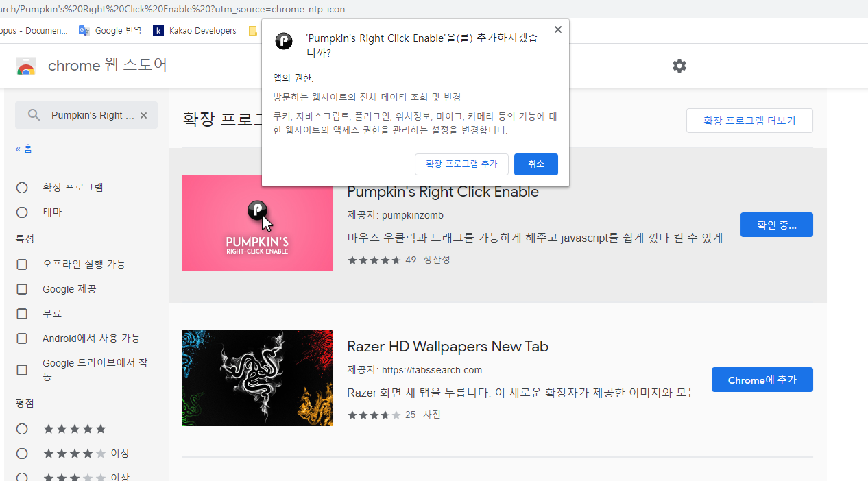The height and width of the screenshot is (481, 868).
Task: Click 제공자: pumpkinzomb text
Action: click(x=395, y=215)
